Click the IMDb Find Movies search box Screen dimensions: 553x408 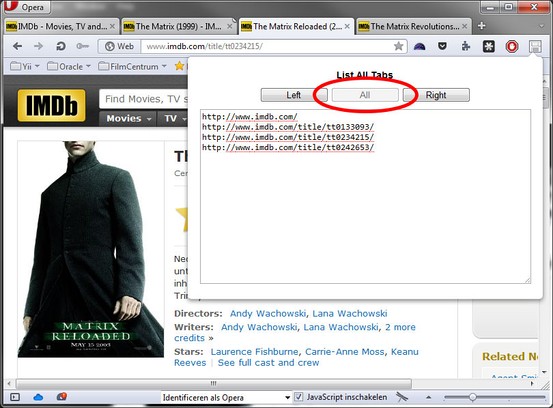[144, 99]
